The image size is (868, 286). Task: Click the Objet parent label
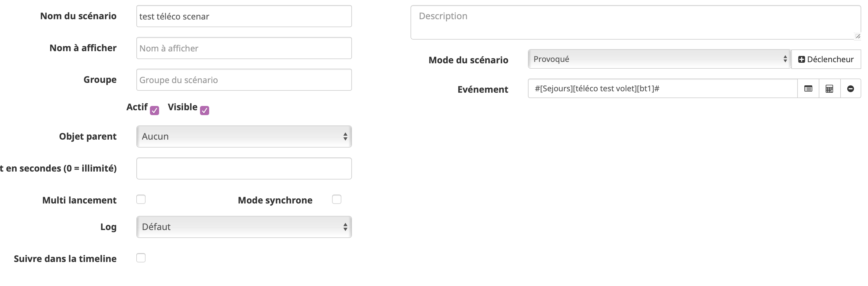click(88, 136)
